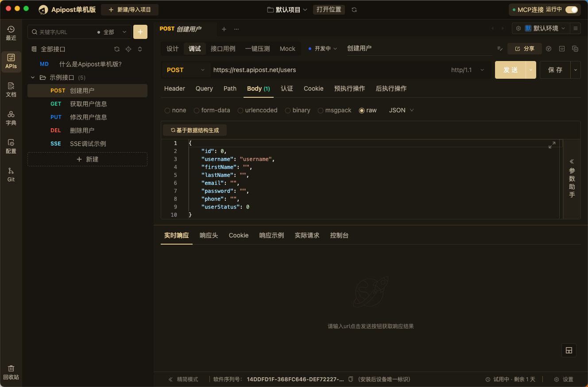Click the 新建/导入项目 button

(x=130, y=10)
